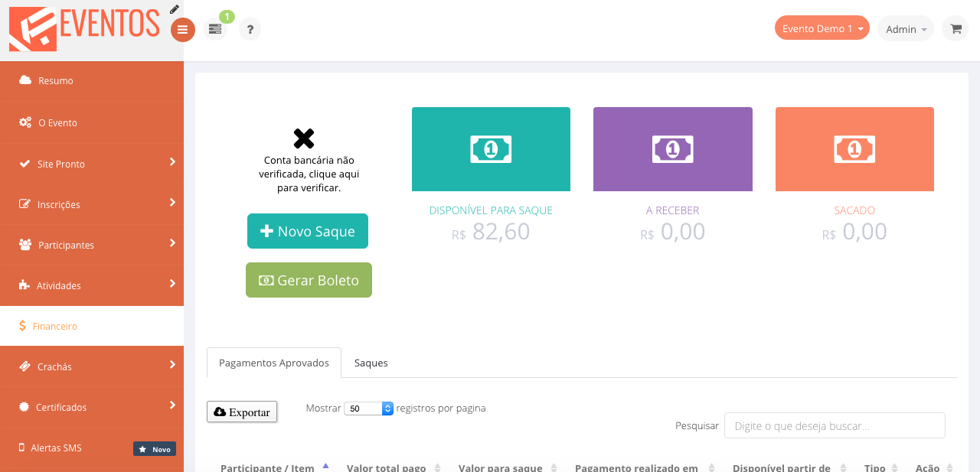The width and height of the screenshot is (980, 472).
Task: Focus the Pesquisar search field
Action: (x=834, y=425)
